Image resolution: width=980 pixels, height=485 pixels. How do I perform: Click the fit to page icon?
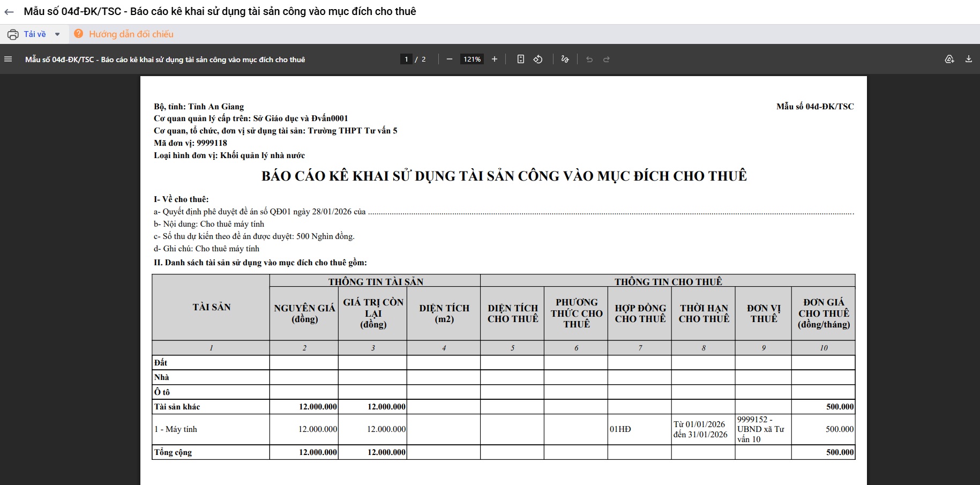521,59
